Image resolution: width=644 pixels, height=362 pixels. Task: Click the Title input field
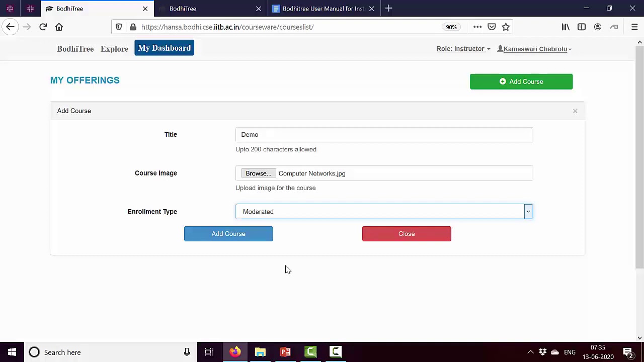click(384, 135)
